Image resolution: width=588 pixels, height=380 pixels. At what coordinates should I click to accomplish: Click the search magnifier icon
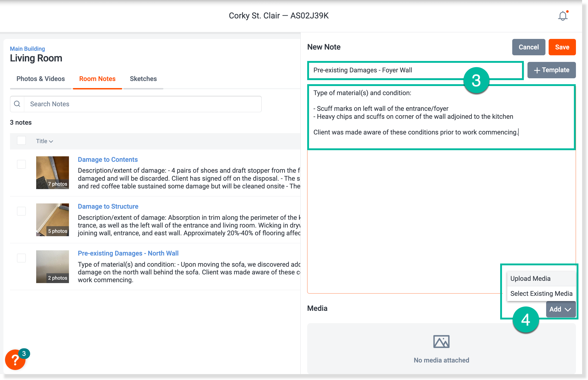click(17, 104)
